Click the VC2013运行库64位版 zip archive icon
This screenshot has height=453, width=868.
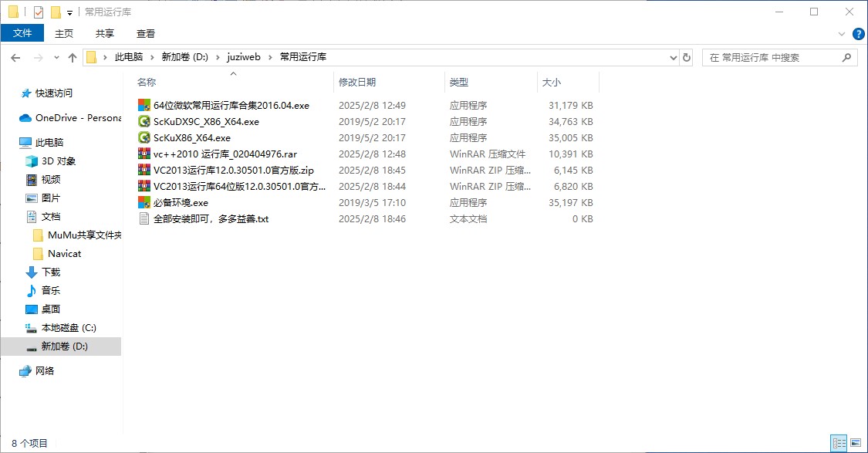[144, 186]
